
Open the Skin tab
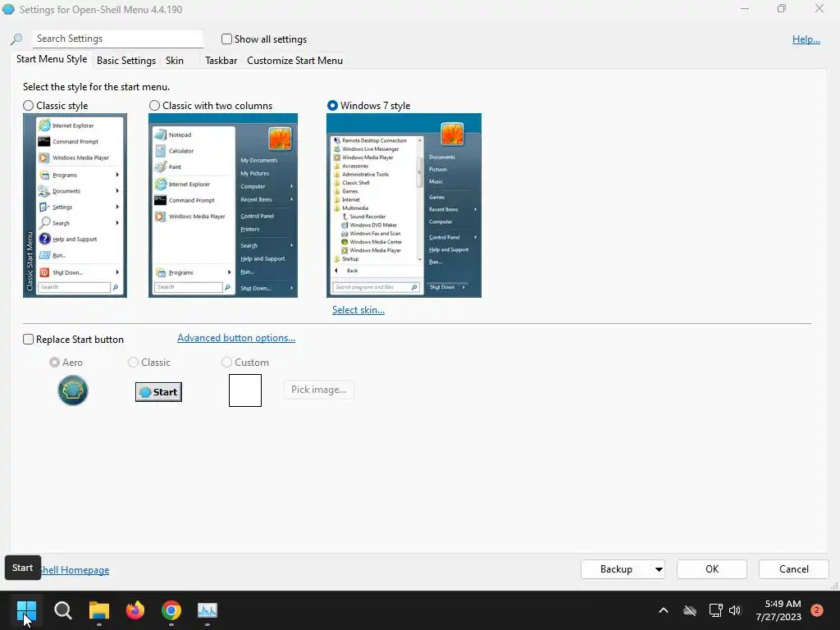(175, 61)
